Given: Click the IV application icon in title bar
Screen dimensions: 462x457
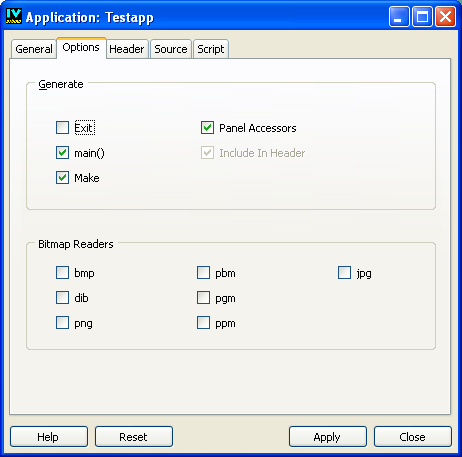Looking at the screenshot, I should pos(14,16).
